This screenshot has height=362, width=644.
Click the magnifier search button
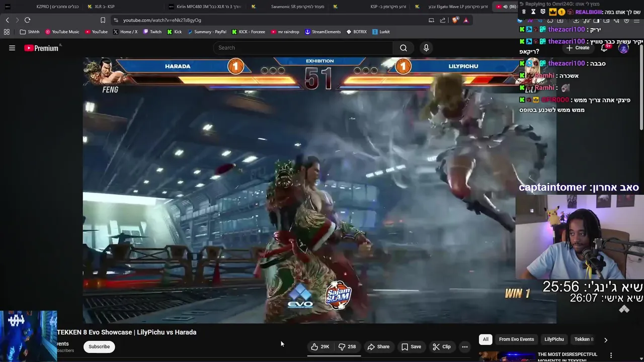(x=404, y=48)
